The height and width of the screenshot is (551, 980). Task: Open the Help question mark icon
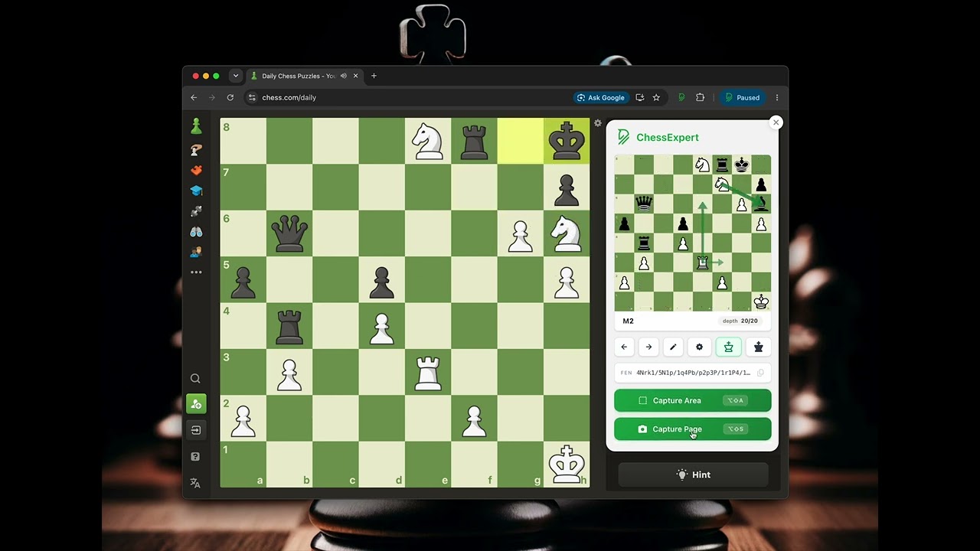(x=195, y=457)
